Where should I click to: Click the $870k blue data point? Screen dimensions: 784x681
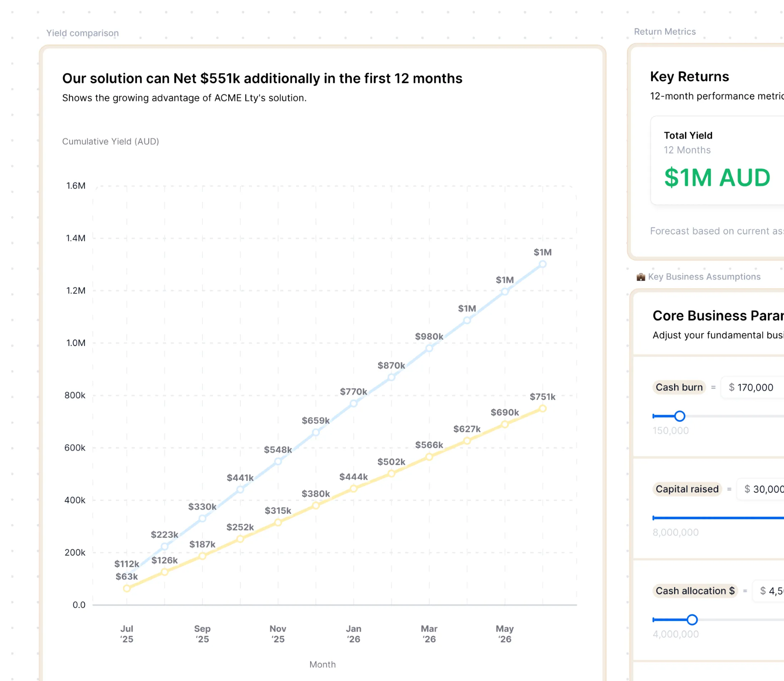391,377
